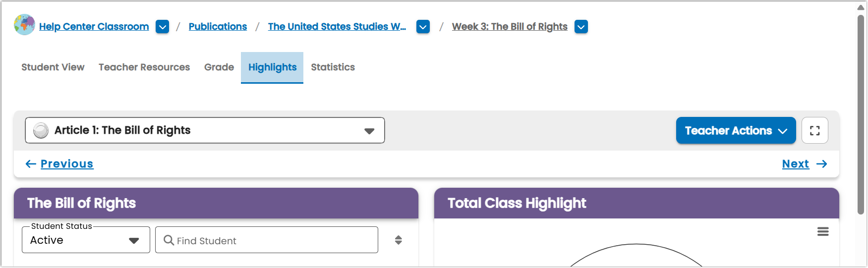The width and height of the screenshot is (868, 268).
Task: Click the globe classroom logo icon
Action: point(24,25)
